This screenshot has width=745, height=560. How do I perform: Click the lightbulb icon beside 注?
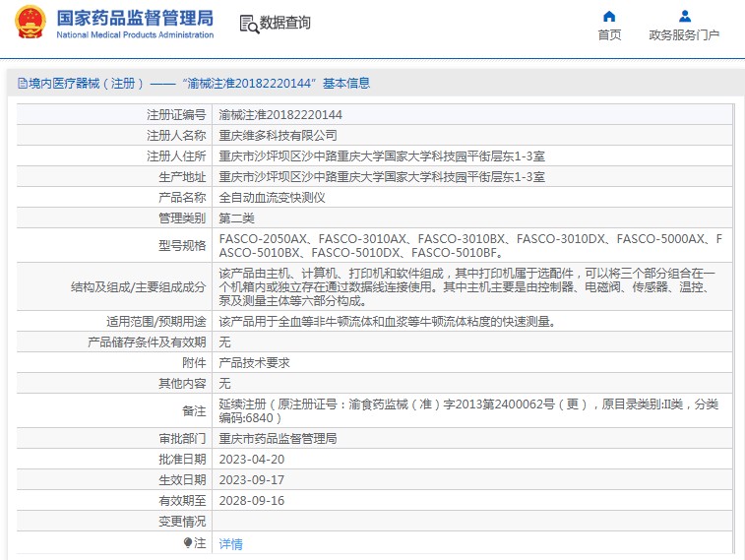tap(188, 542)
